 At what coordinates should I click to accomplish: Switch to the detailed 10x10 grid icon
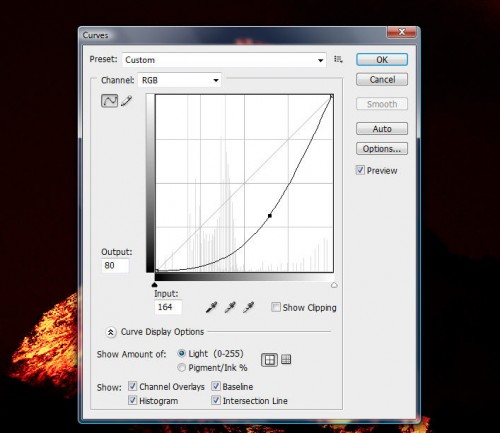tap(286, 359)
